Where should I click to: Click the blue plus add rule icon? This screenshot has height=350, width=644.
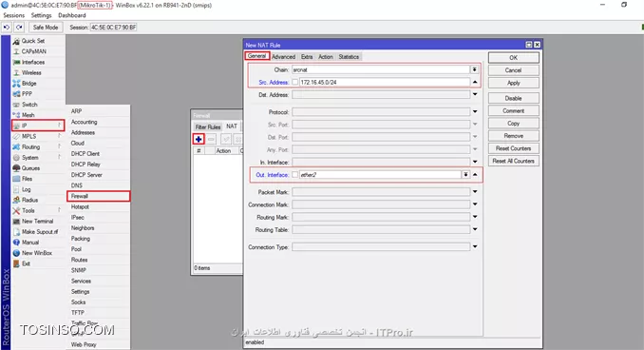(x=199, y=139)
